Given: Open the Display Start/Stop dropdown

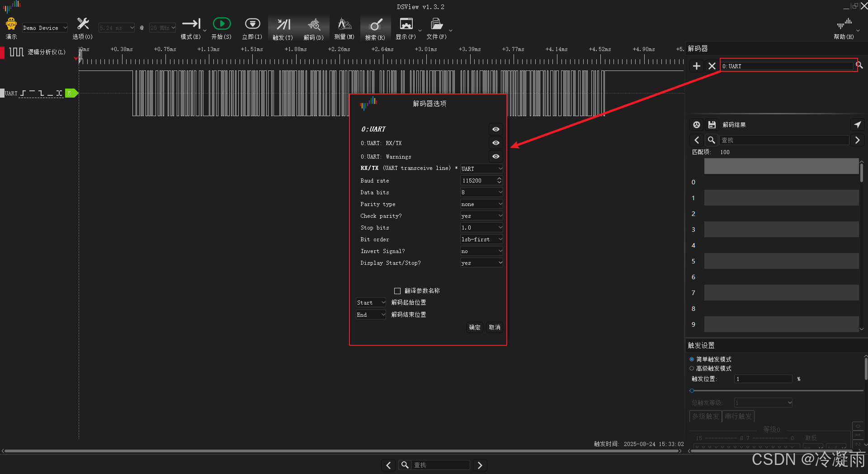Looking at the screenshot, I should pyautogui.click(x=481, y=263).
